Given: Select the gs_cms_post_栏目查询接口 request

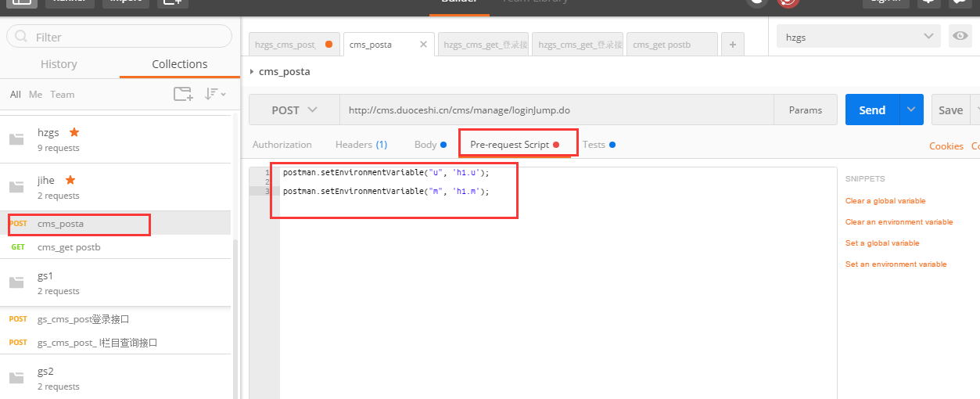Looking at the screenshot, I should click(x=116, y=343).
